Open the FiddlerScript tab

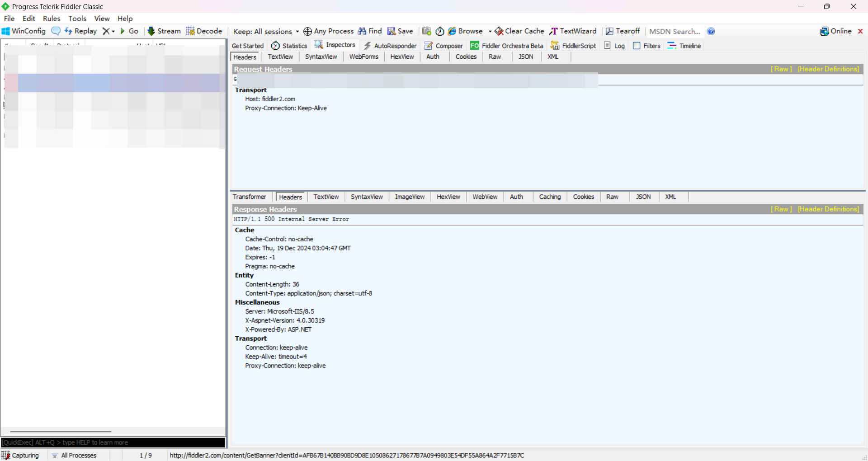click(573, 46)
